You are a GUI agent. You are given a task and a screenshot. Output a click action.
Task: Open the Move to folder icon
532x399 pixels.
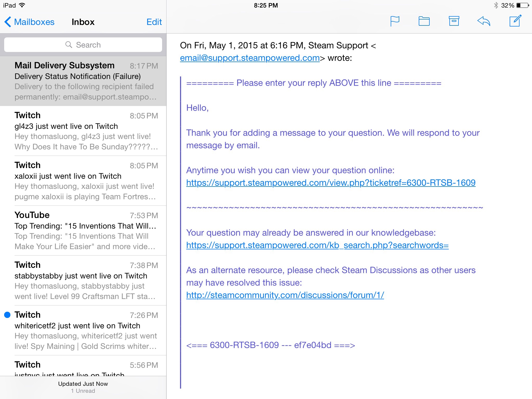[x=424, y=21]
